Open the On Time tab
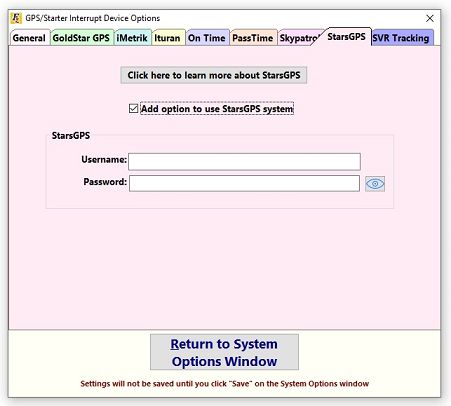The height and width of the screenshot is (406, 451). tap(207, 38)
